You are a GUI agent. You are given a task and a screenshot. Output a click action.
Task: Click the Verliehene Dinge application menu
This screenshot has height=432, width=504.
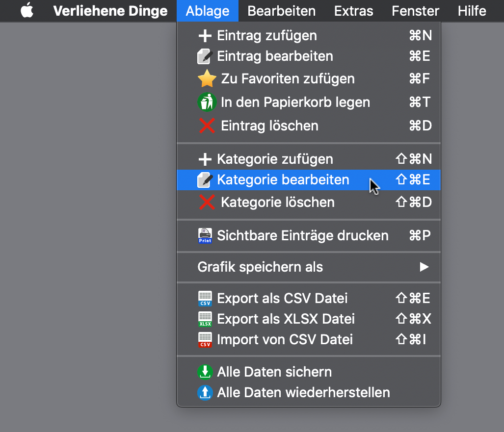[x=110, y=11]
